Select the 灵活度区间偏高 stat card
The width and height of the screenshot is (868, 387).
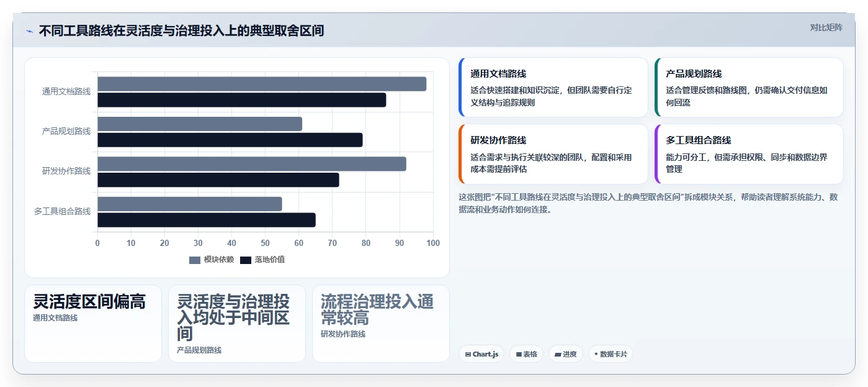(x=93, y=324)
